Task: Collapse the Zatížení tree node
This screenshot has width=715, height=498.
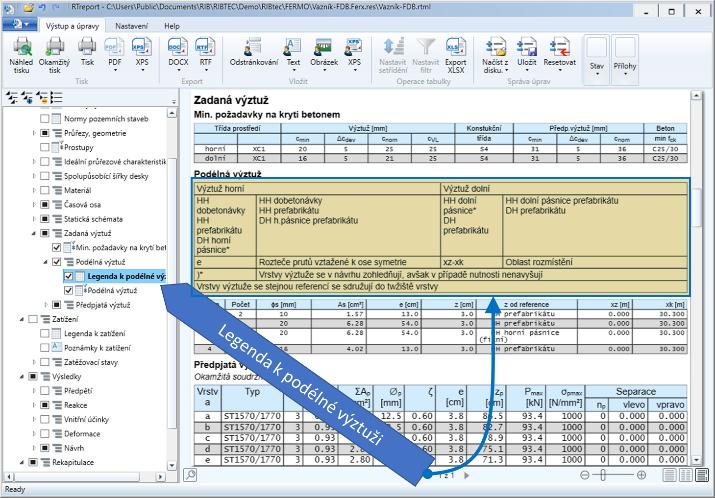Action: (x=22, y=319)
